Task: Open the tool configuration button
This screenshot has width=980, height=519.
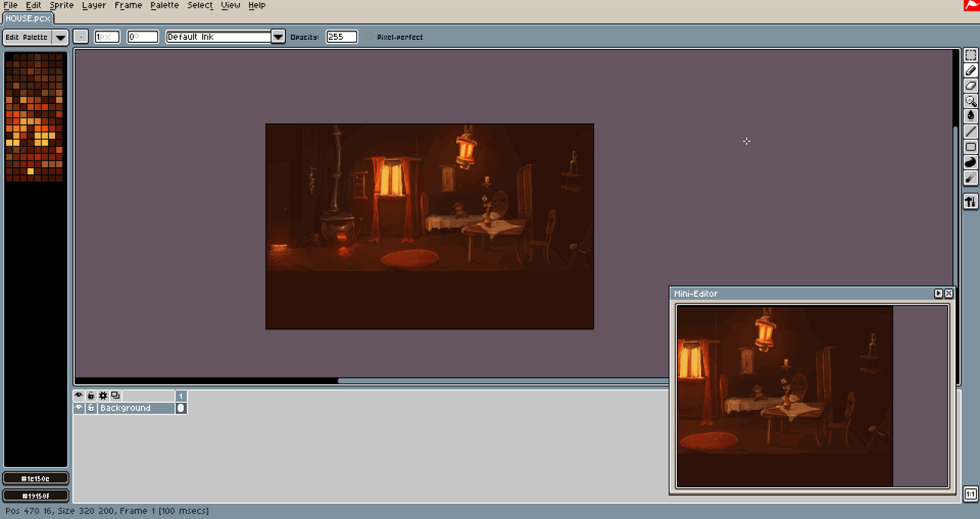Action: click(971, 201)
